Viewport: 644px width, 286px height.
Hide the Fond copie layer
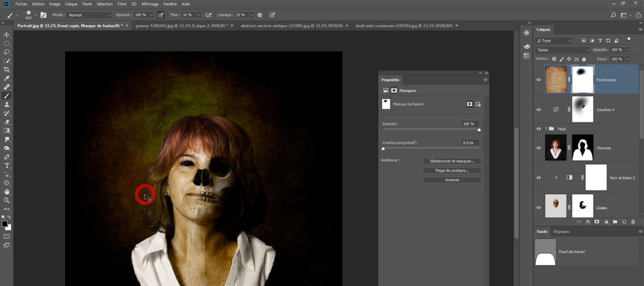pos(539,79)
